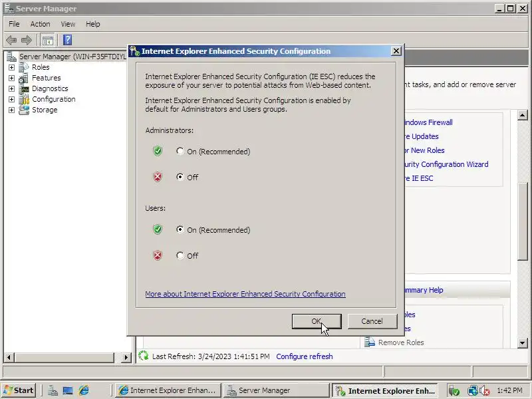
Task: Click the security shield icon in the system tray
Action: tap(454, 391)
